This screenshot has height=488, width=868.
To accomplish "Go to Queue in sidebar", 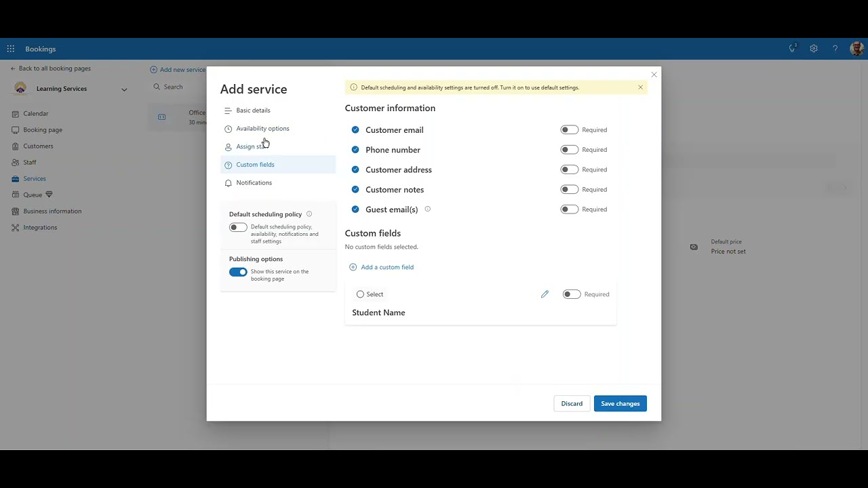I will 33,195.
